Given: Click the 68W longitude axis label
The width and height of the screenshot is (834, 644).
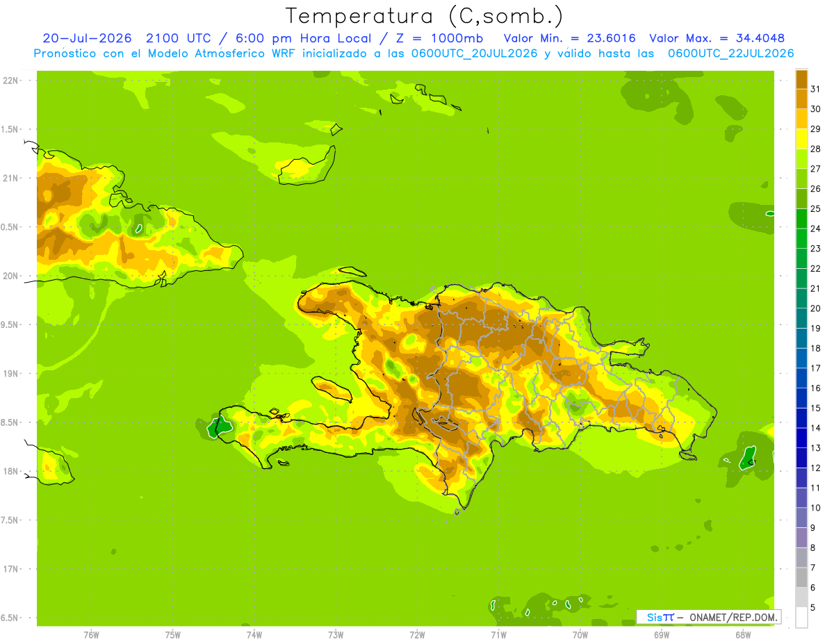Looking at the screenshot, I should click(x=743, y=634).
